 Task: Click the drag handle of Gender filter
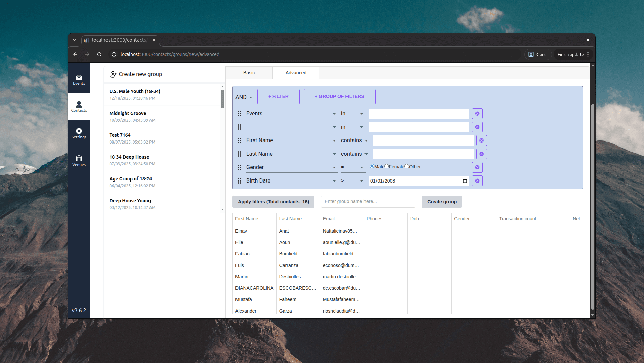pyautogui.click(x=240, y=167)
